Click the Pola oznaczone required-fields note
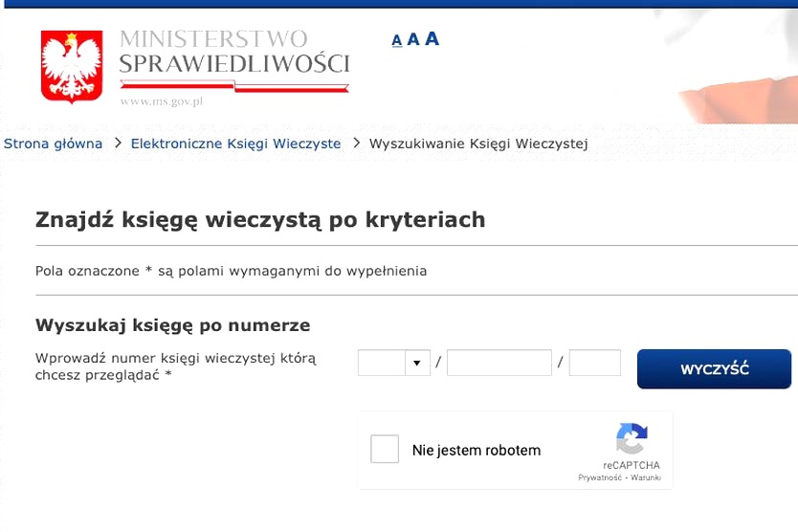This screenshot has width=798, height=532. pyautogui.click(x=231, y=271)
